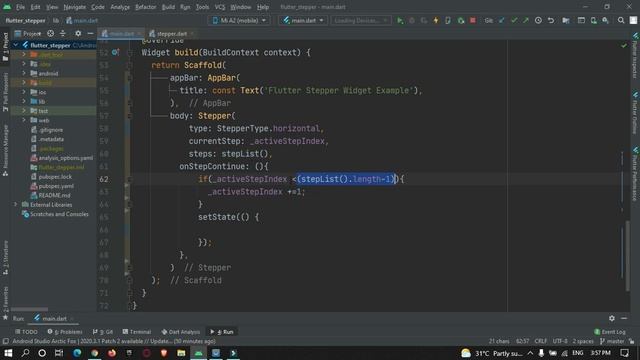The height and width of the screenshot is (360, 640).
Task: Change CRLF line separator in status bar
Action: click(x=541, y=341)
